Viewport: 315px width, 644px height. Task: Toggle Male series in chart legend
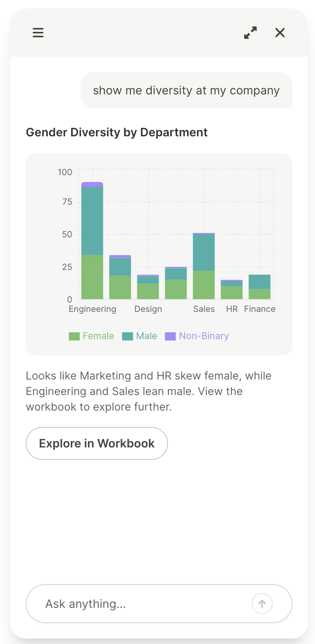[x=146, y=336]
